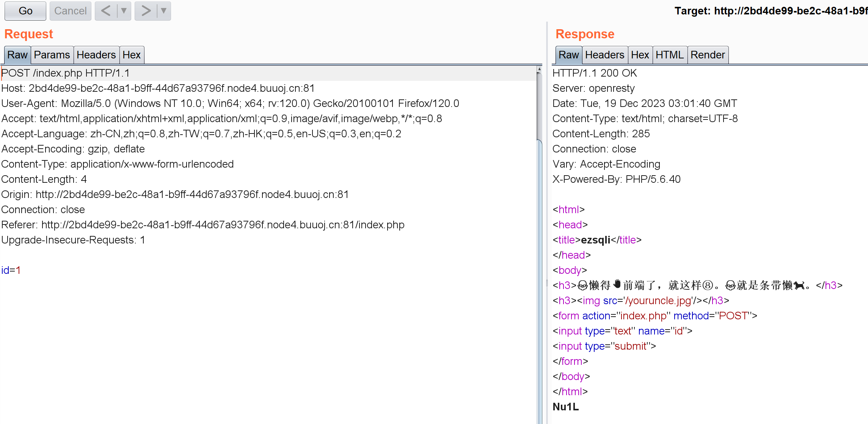
Task: Click the Accept-Language header line
Action: tap(201, 133)
